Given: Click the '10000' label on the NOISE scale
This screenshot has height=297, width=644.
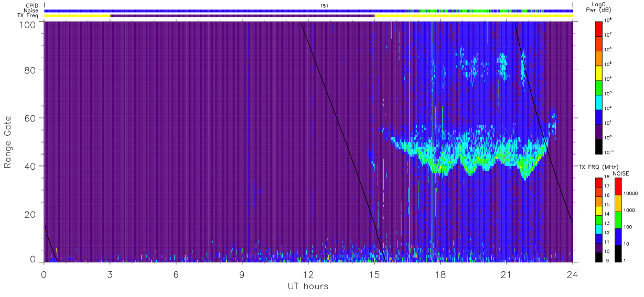Looking at the screenshot, I should 631,193.
